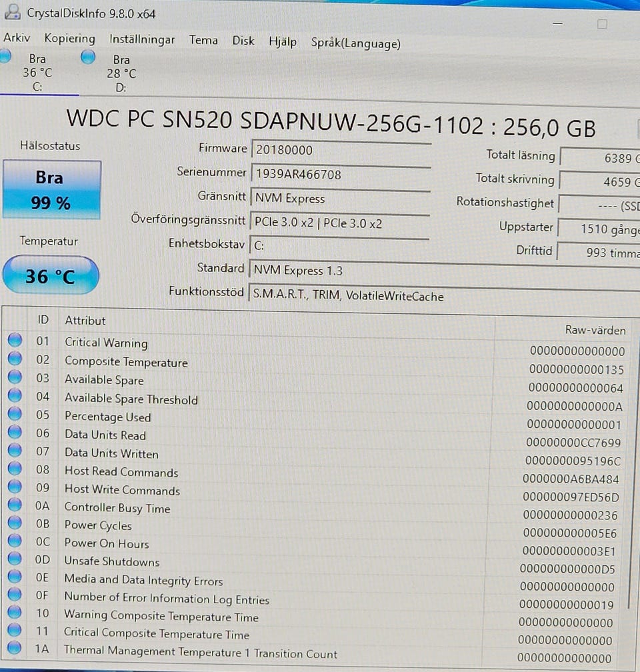Click the Standard field NVM Express 1.3
The image size is (640, 672).
(444, 271)
